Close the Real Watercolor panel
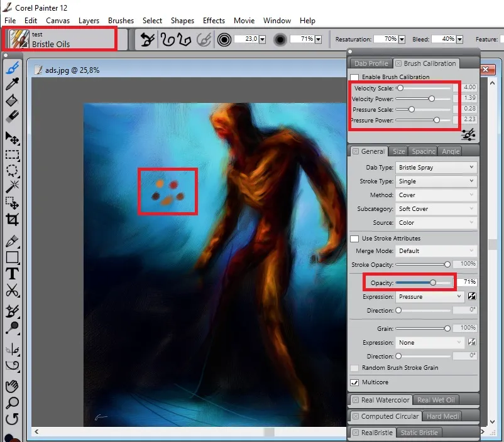The image size is (504, 442). coord(356,400)
